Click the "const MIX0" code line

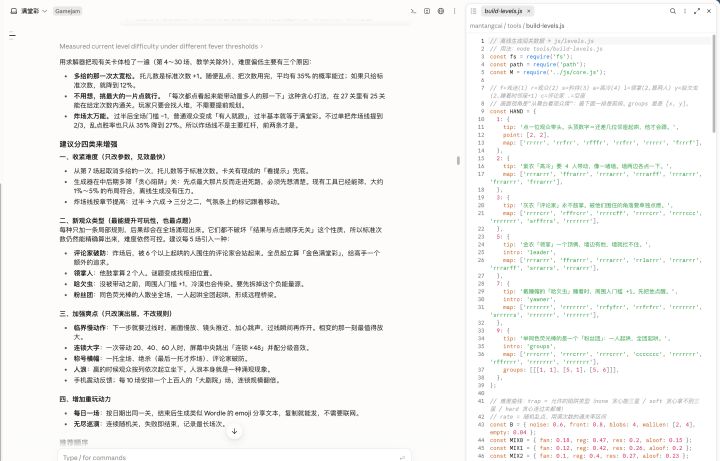tap(591, 440)
